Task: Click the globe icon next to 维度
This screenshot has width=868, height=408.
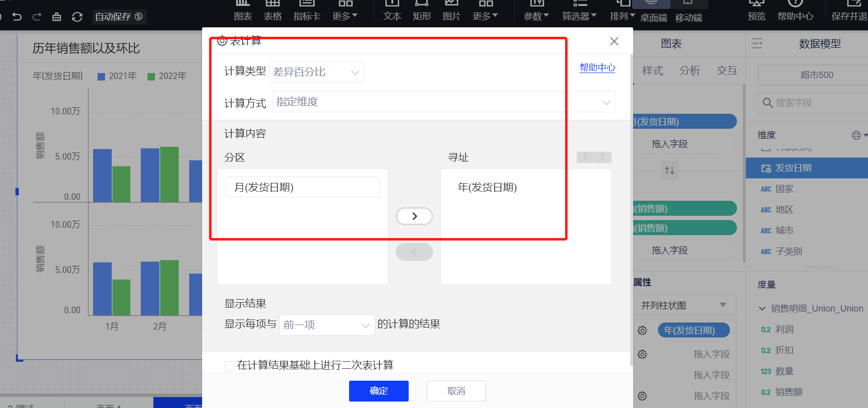Action: (857, 135)
